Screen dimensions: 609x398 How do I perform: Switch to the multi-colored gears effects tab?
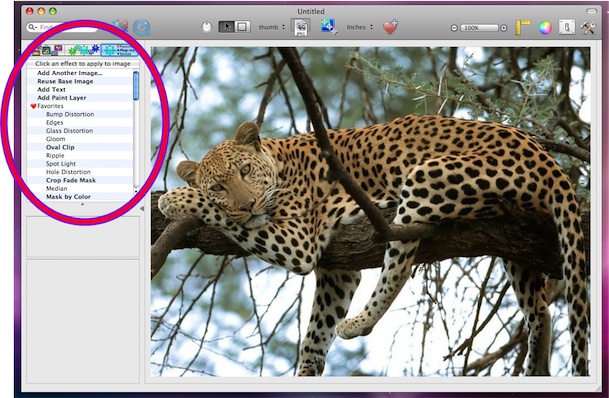point(83,50)
